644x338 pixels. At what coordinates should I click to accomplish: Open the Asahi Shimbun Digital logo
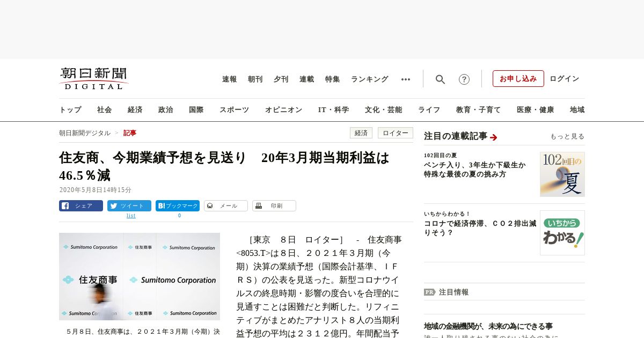point(94,78)
